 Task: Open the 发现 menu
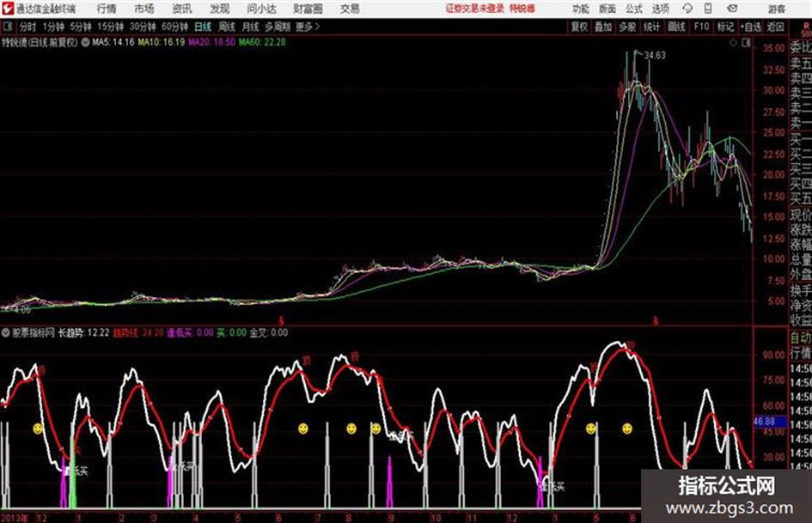(x=220, y=9)
